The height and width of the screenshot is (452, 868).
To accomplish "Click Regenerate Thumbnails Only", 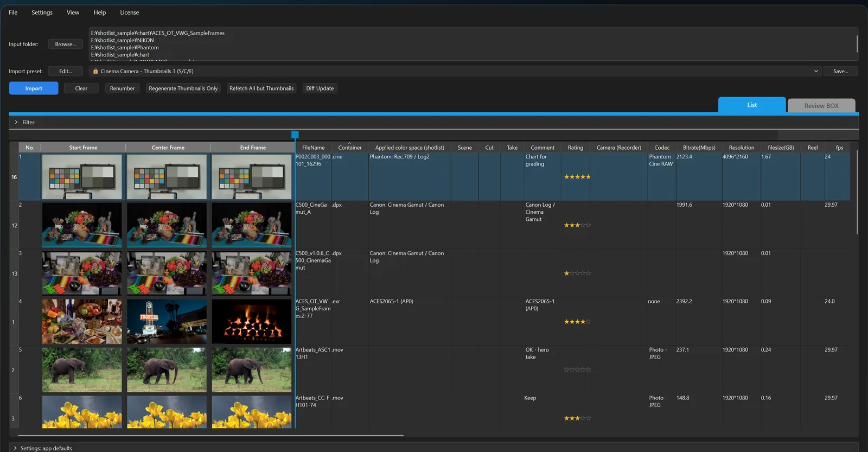I will (x=183, y=88).
